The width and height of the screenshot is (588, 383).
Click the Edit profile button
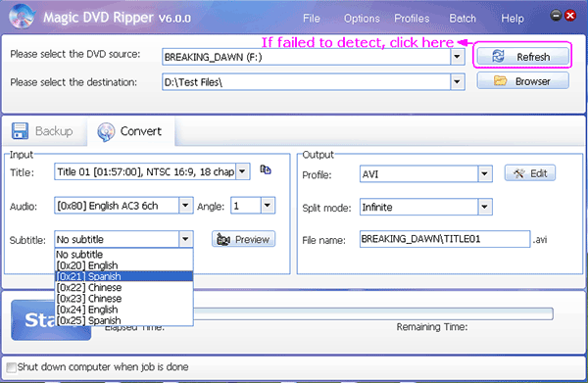coord(530,173)
